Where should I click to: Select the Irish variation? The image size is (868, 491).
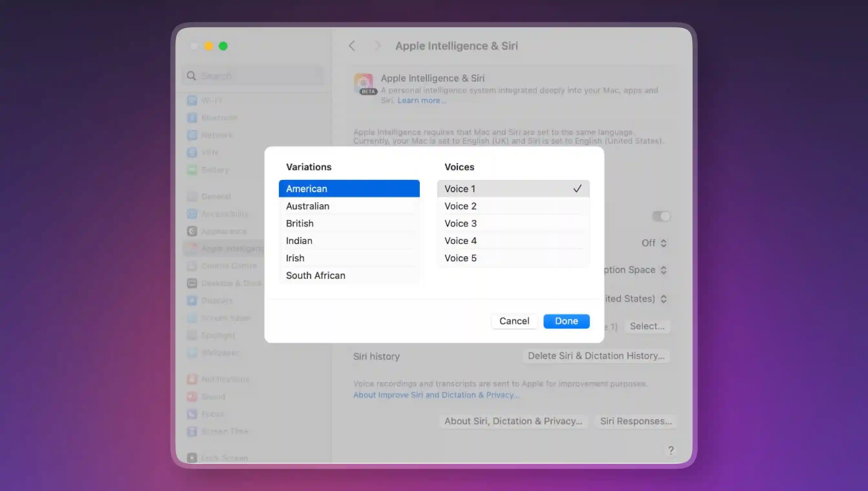(x=349, y=258)
